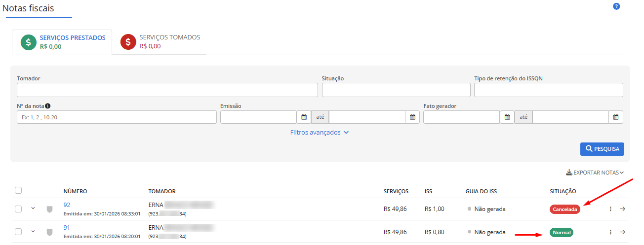
Task: Click the Tomador input field
Action: 167,90
